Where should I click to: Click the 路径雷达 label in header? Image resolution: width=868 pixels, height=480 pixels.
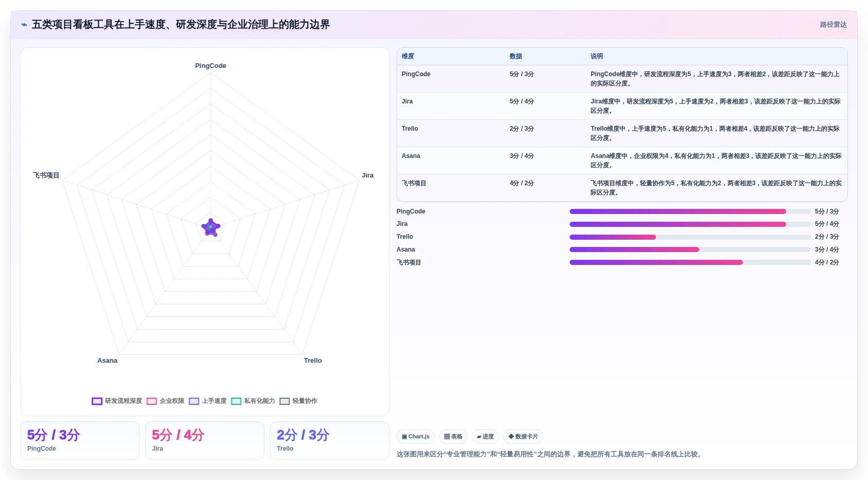click(x=833, y=25)
